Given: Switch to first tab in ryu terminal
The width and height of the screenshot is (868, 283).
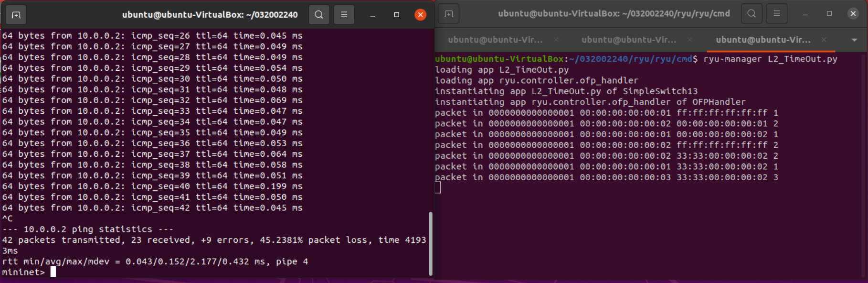Looking at the screenshot, I should coord(495,40).
